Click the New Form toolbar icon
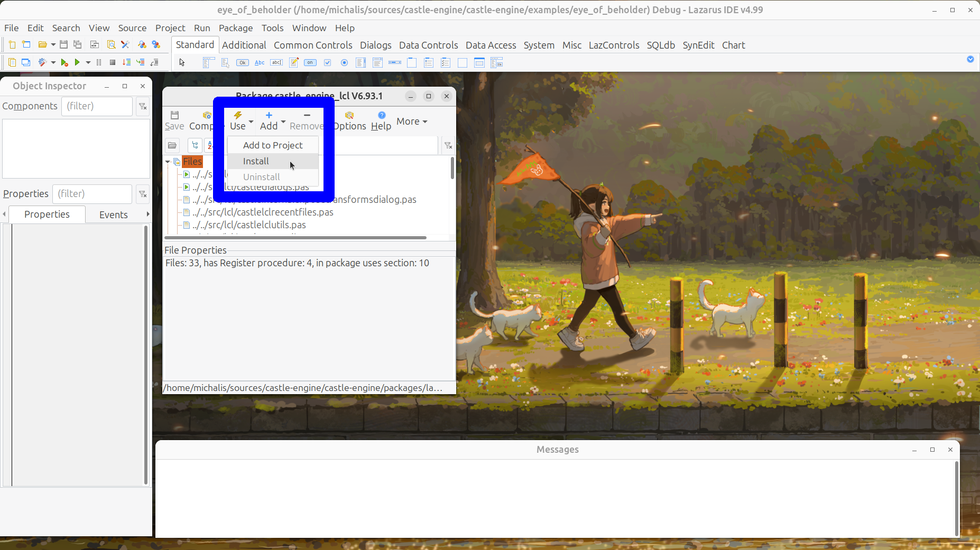980x550 pixels. [26, 45]
